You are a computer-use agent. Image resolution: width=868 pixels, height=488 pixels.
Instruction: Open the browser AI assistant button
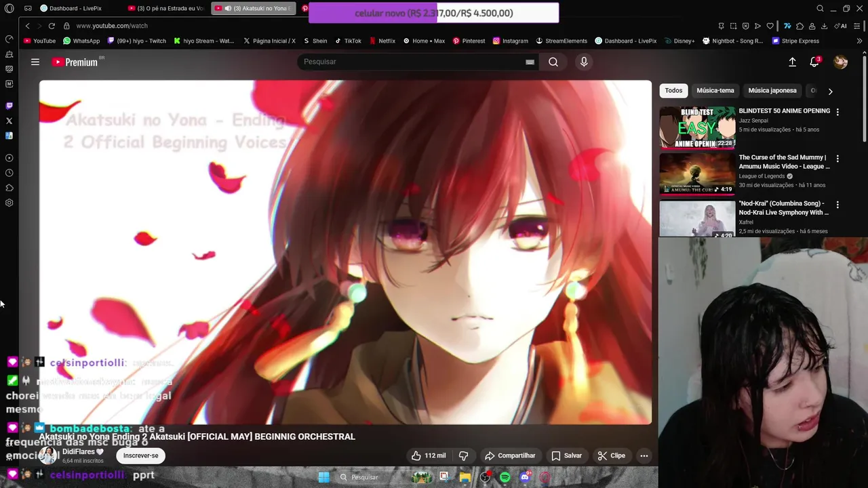coord(841,26)
